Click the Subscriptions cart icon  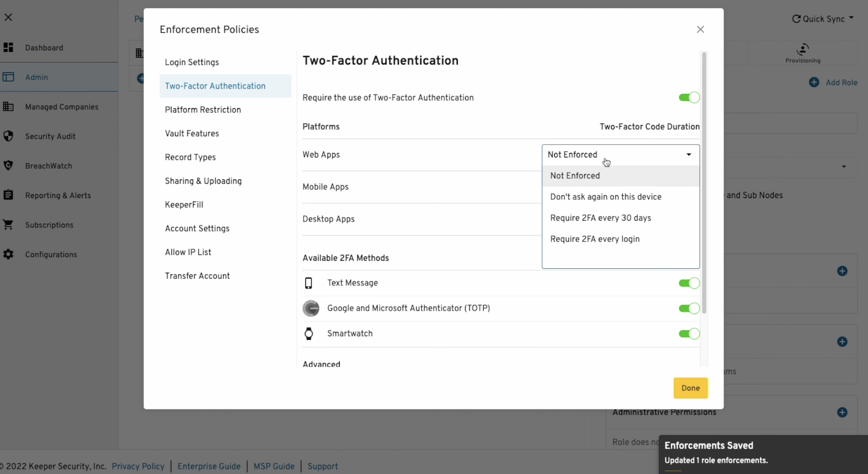tap(8, 225)
